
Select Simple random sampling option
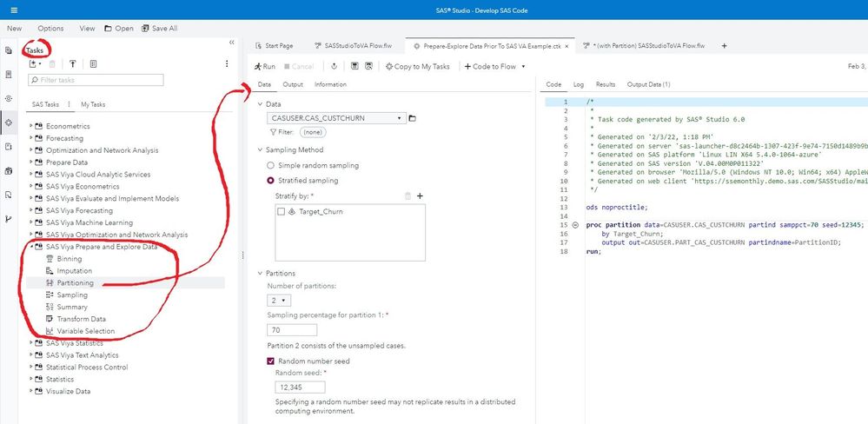(x=271, y=165)
